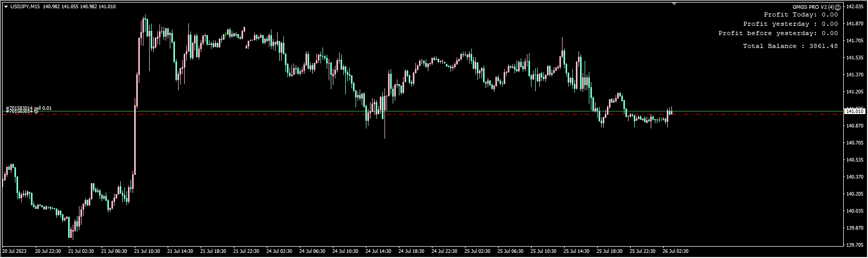The image size is (868, 258).
Task: Click the 24 Jul 06:30 time axis label
Action: coord(312,251)
